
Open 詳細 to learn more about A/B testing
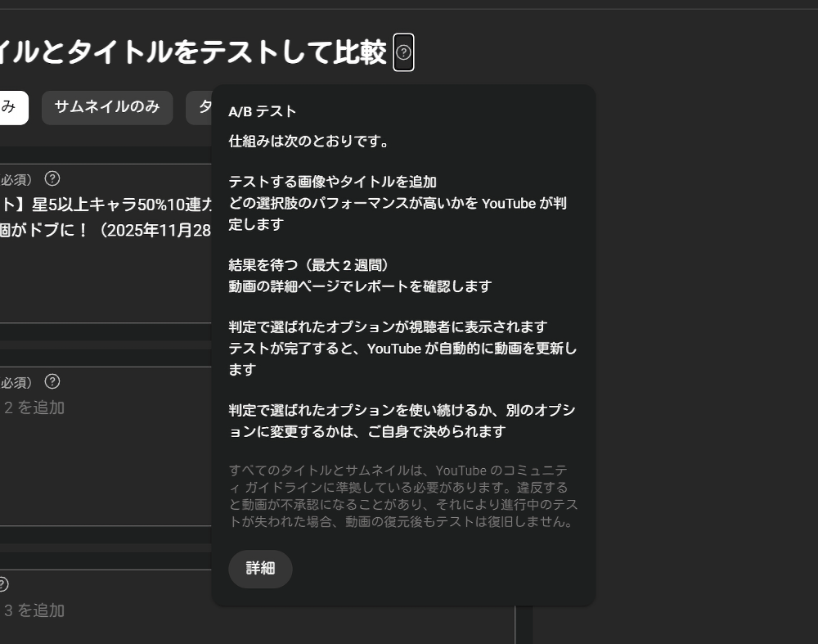(x=260, y=570)
